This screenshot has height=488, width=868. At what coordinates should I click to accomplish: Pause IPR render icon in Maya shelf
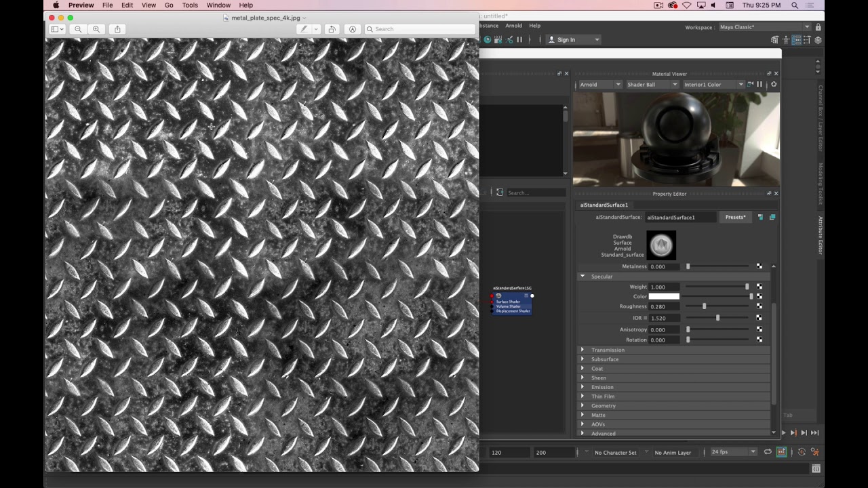[x=519, y=40]
